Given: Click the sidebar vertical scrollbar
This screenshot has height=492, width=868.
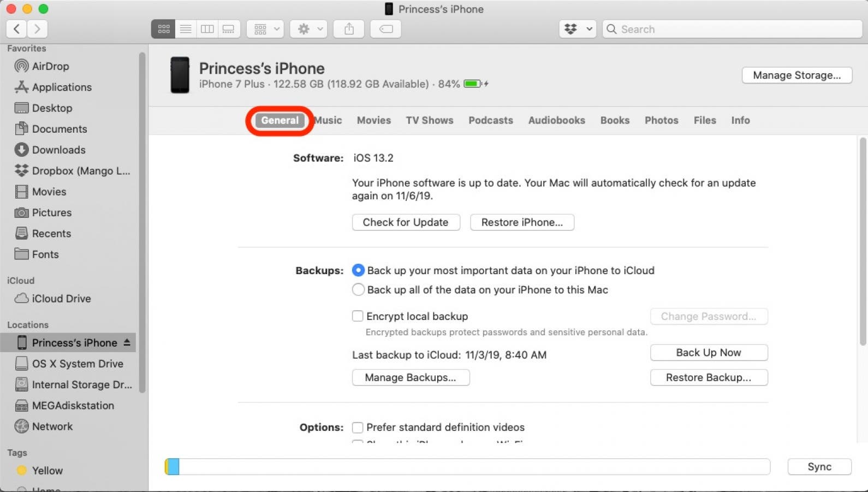Looking at the screenshot, I should coord(142,222).
